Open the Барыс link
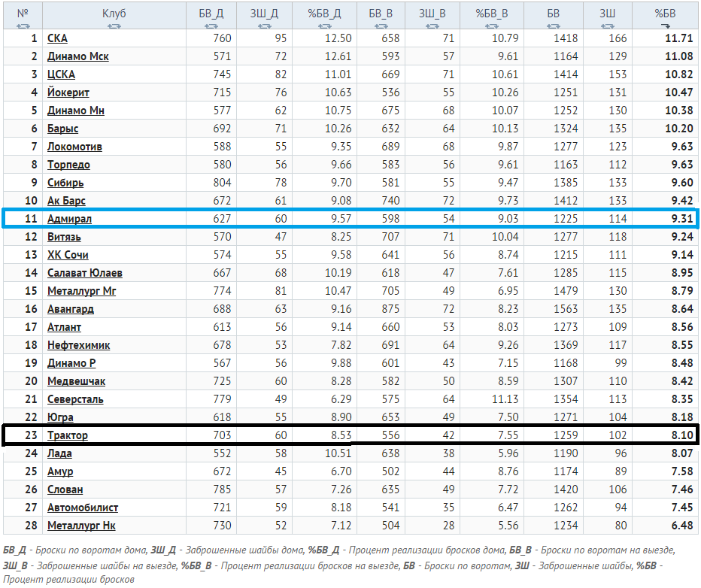The width and height of the screenshot is (701, 588). (63, 129)
